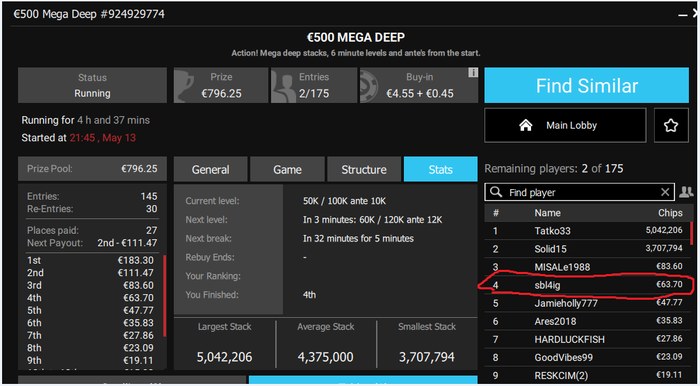Screen dimensions: 700x386
Task: Click the Current level 50K / 100K value
Action: (x=344, y=201)
